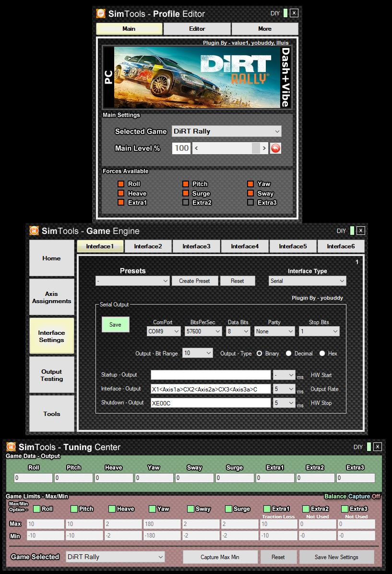Select the Interface6 tab

click(341, 246)
